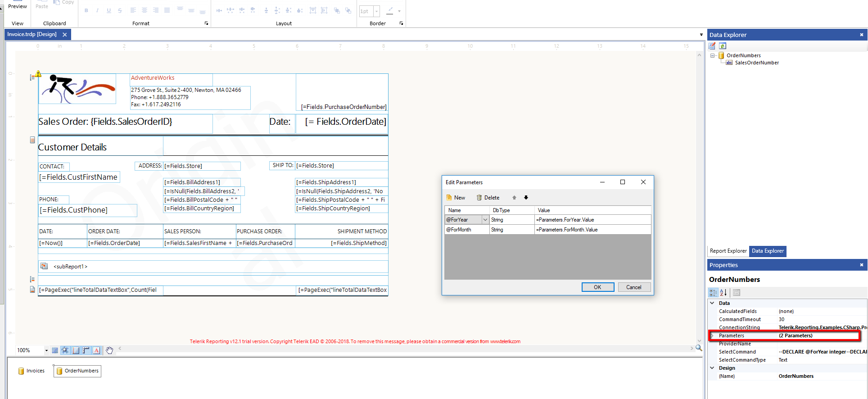
Task: Click the @ForMonth parameter name cell
Action: point(467,230)
